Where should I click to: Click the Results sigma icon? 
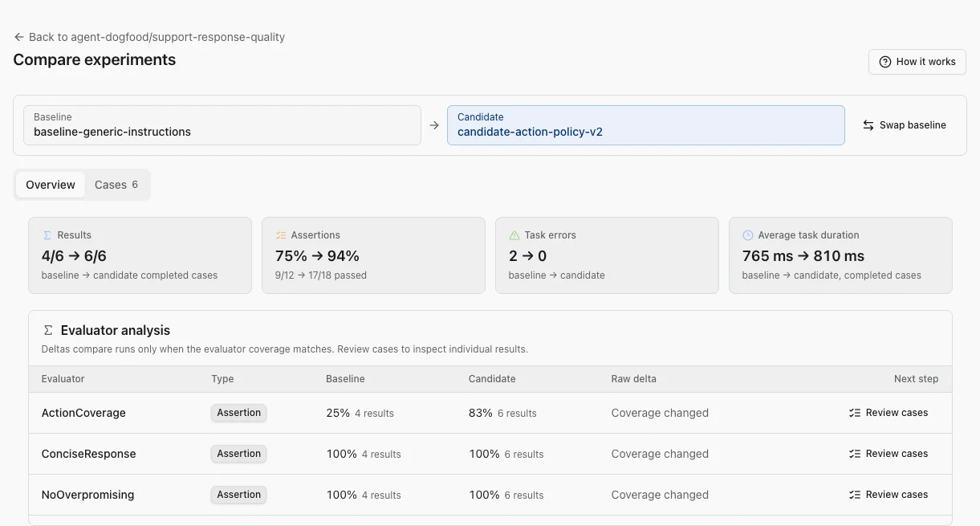coord(47,235)
